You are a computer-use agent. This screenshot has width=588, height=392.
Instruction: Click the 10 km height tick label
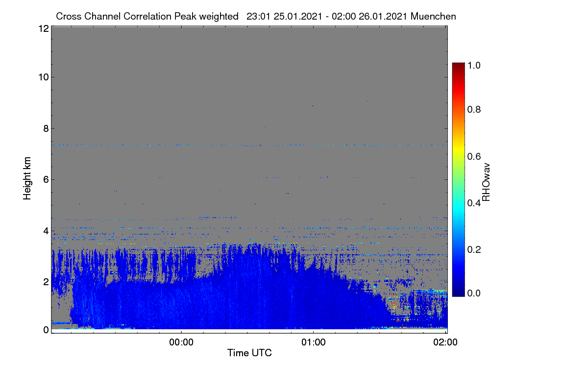(x=43, y=77)
